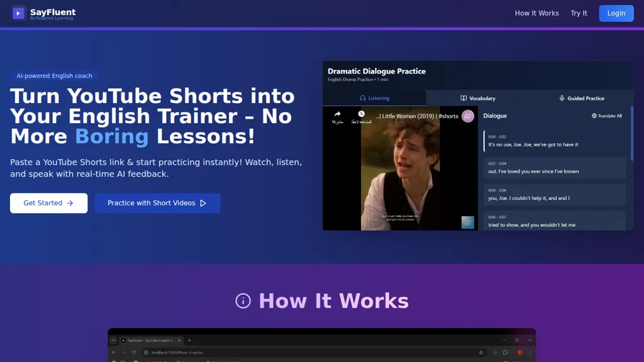This screenshot has width=644, height=362.
Task: Open the Vocabulary tab
Action: pos(478,98)
